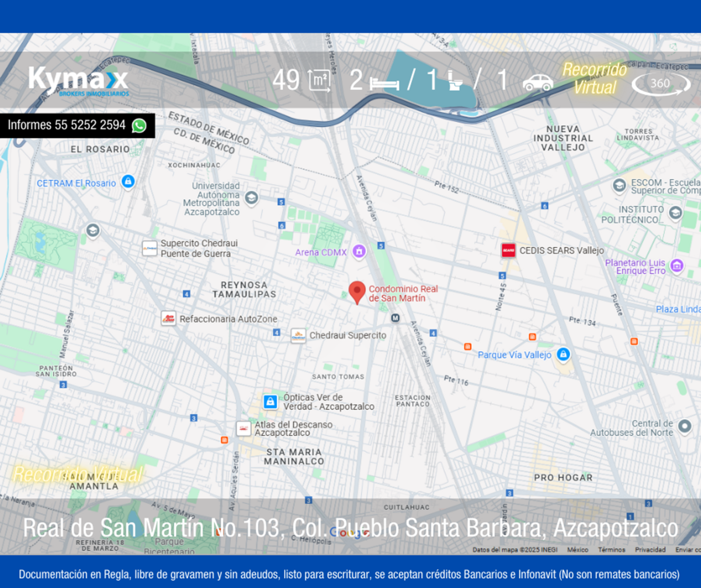Screen dimensions: 701x588
Task: Click the green WhatsApp icon
Action: click(x=139, y=125)
